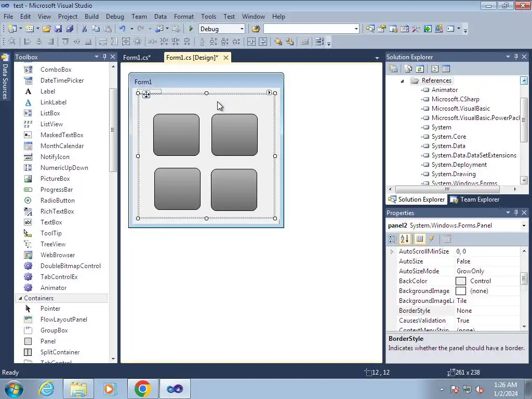Screen dimensions: 532x399
Task: Open Toolbox window position dropdown arrow
Action: pyautogui.click(x=96, y=57)
